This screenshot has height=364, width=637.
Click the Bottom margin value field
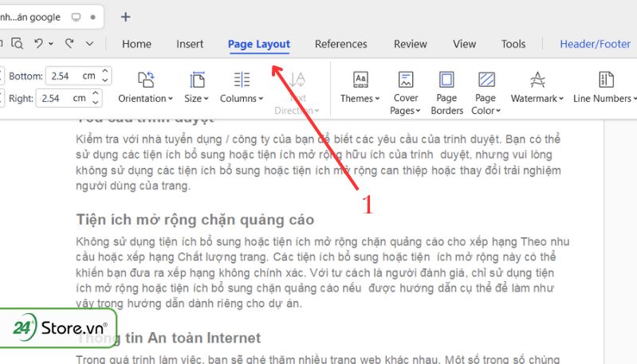coord(73,76)
